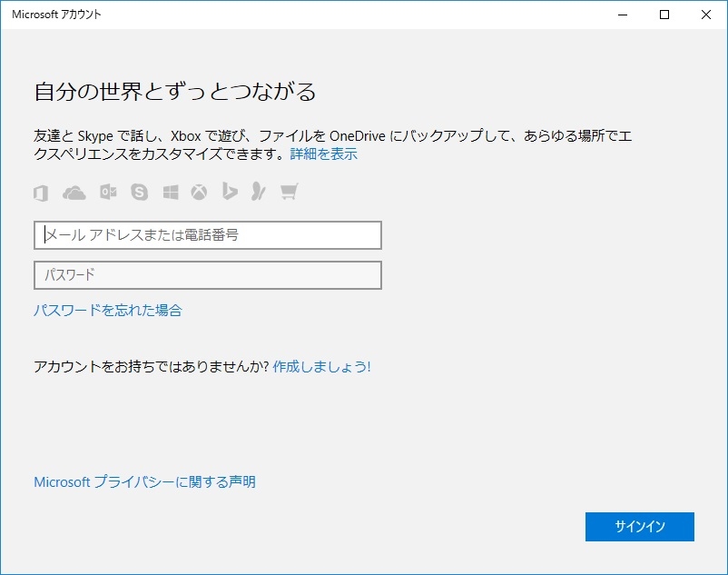Open Microsoft プライバシーに関する声明 link
Screen dimensions: 728x575
tap(145, 481)
